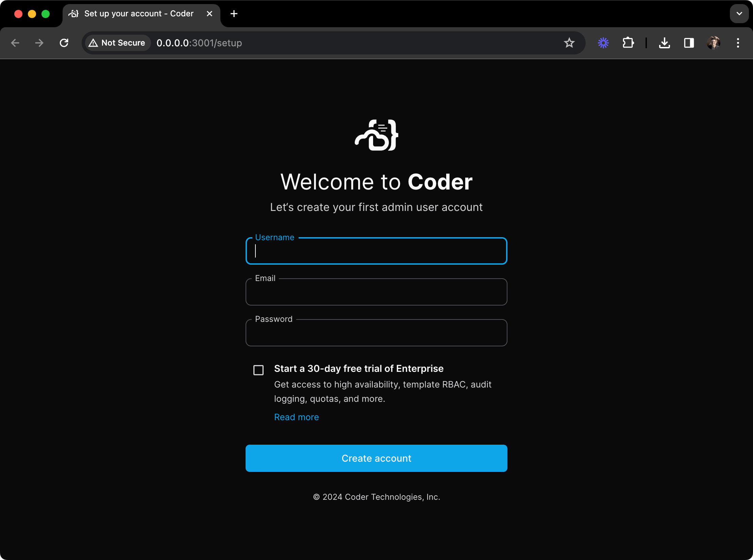Viewport: 753px width, 560px height.
Task: Expand the browser tab list chevron
Action: 739,14
